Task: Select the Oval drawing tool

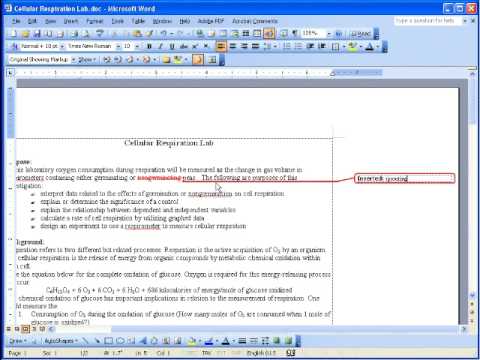Action: tap(120, 341)
